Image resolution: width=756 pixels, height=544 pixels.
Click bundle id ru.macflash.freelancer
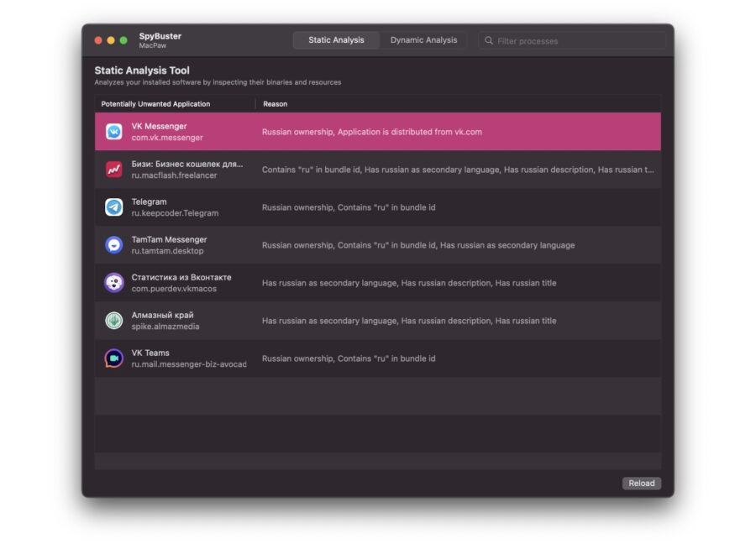click(174, 175)
